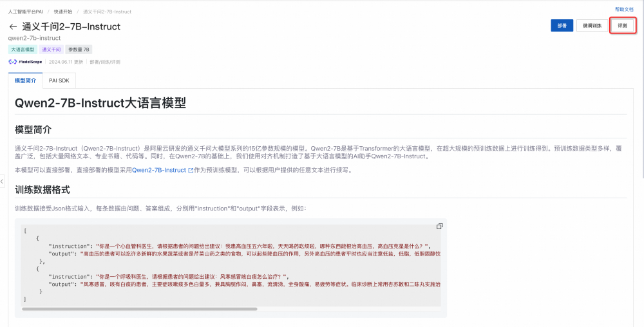
Task: Click the 参数量 7B tag
Action: click(79, 49)
